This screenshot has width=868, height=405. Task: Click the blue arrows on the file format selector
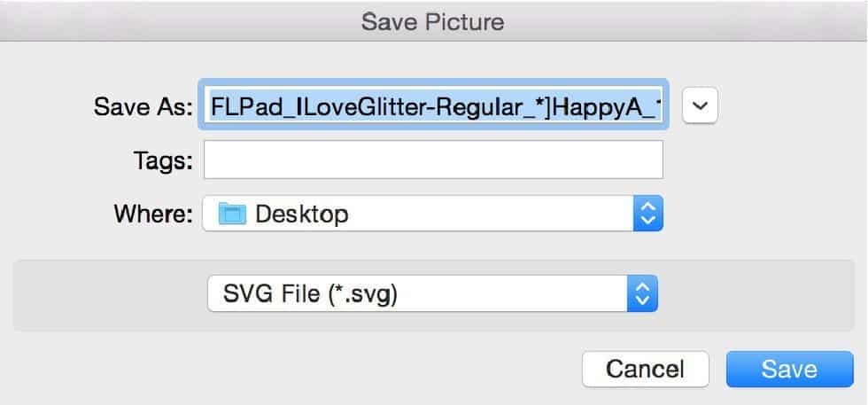point(642,293)
